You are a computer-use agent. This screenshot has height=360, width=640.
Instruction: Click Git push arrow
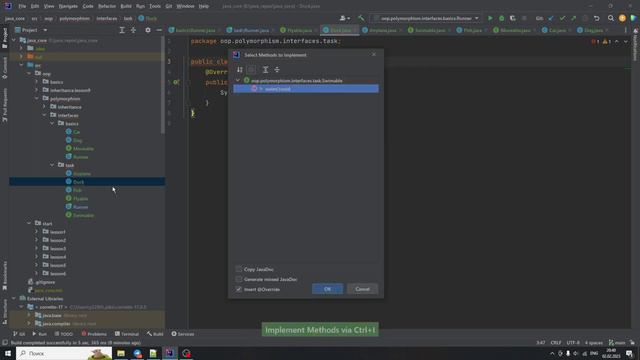(573, 18)
